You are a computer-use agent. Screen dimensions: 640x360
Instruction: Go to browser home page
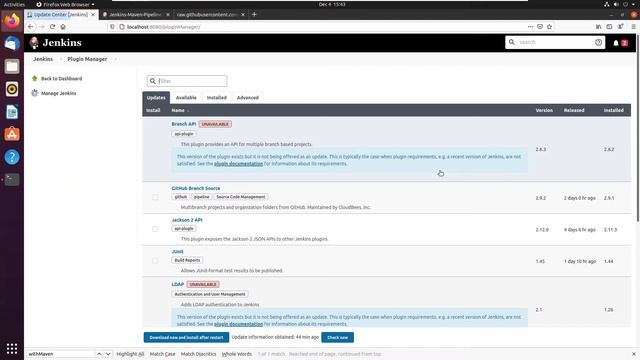pos(63,27)
